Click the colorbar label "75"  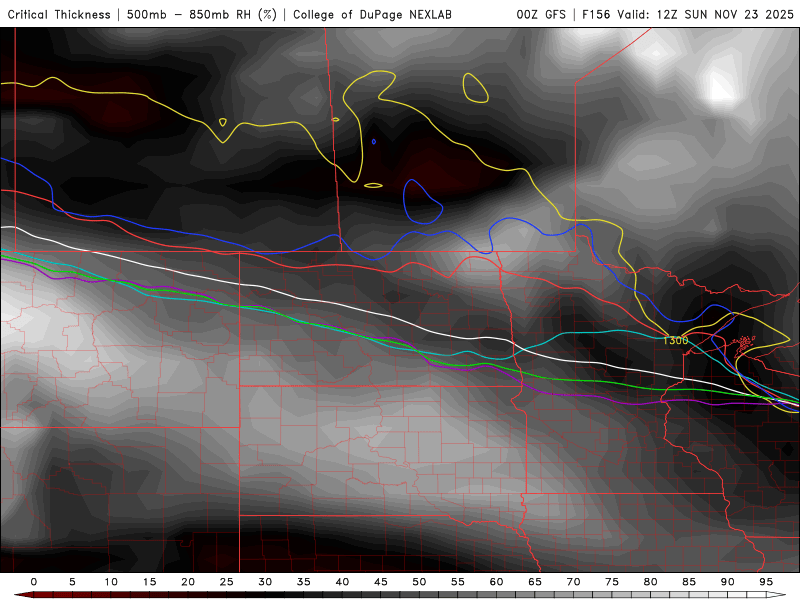click(x=612, y=582)
